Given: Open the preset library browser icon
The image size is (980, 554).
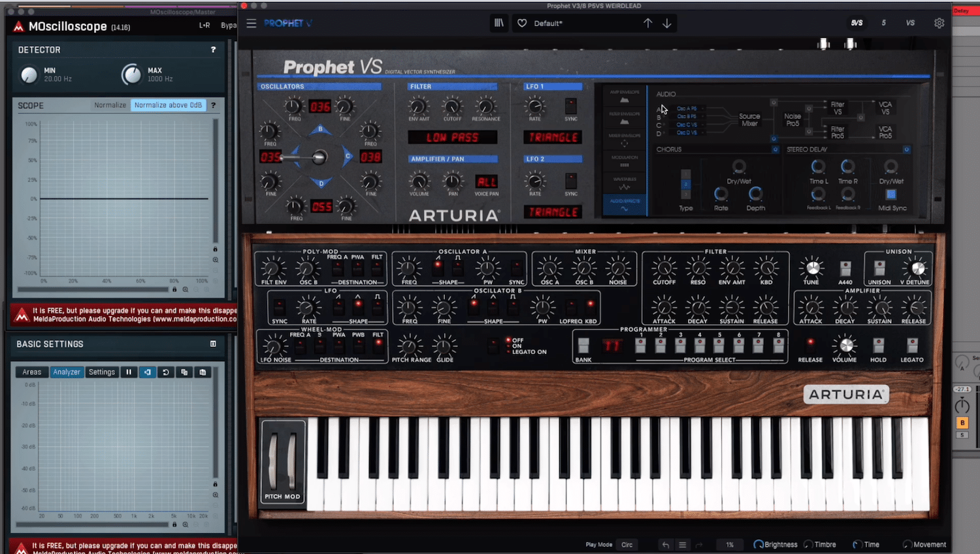Looking at the screenshot, I should pyautogui.click(x=499, y=23).
